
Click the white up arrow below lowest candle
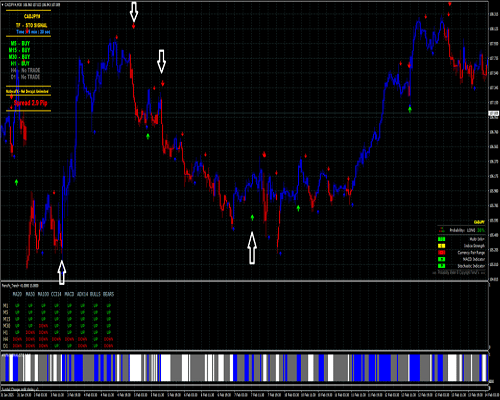(62, 273)
